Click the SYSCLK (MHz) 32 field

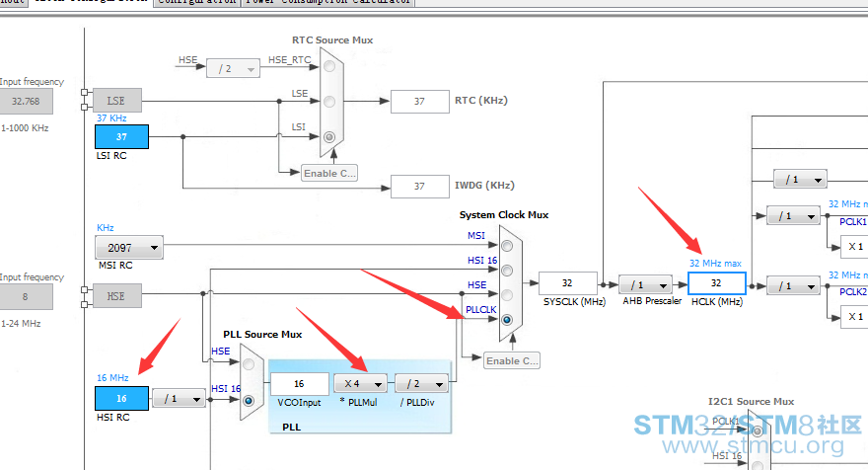(568, 282)
